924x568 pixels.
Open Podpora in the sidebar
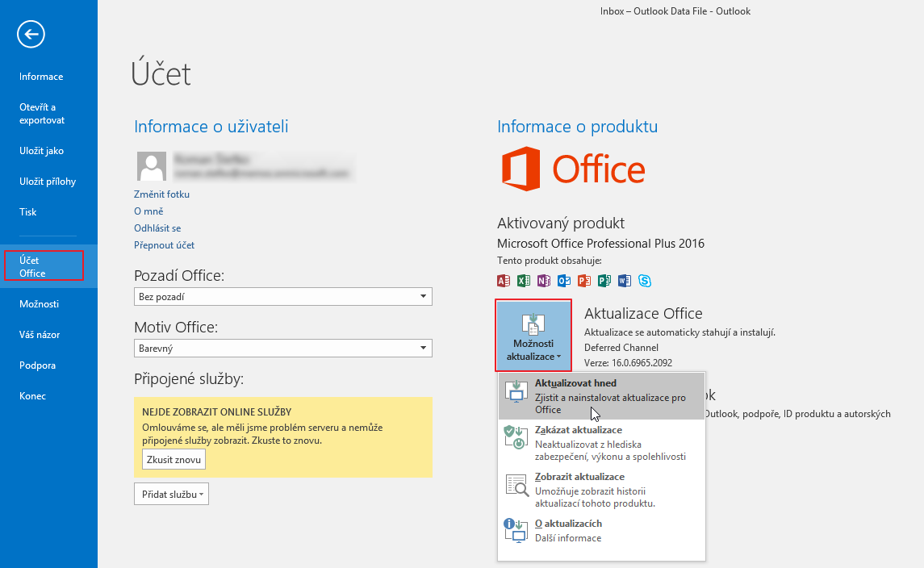(37, 365)
